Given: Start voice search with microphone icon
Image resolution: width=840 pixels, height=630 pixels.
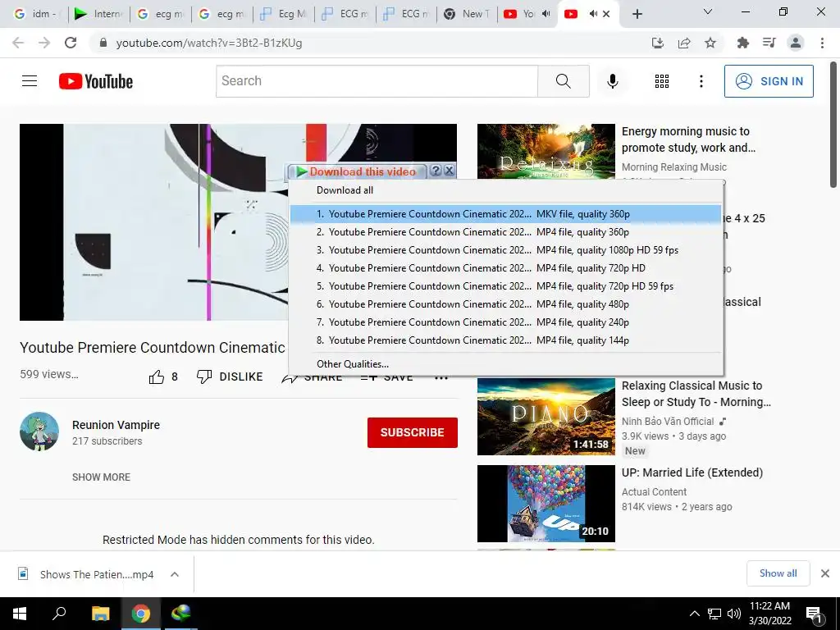Looking at the screenshot, I should click(x=612, y=81).
